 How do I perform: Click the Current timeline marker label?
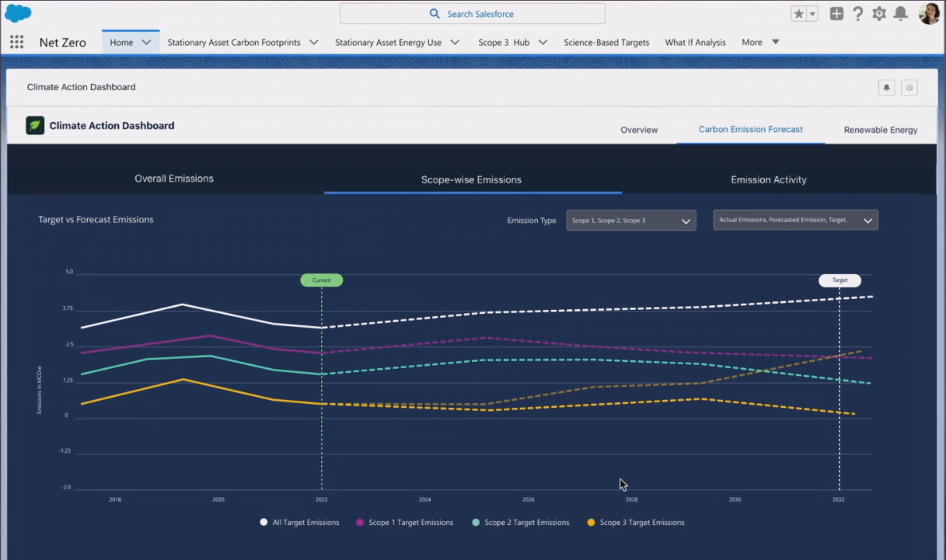[x=322, y=280]
